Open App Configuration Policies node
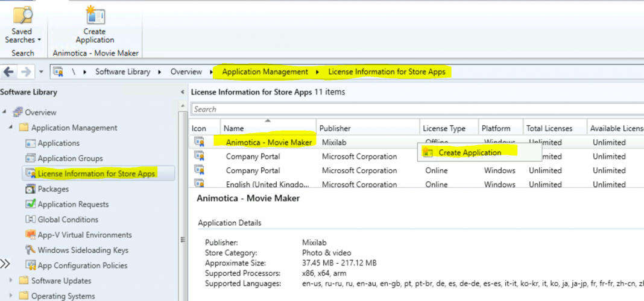Image resolution: width=644 pixels, height=301 pixels. [83, 265]
